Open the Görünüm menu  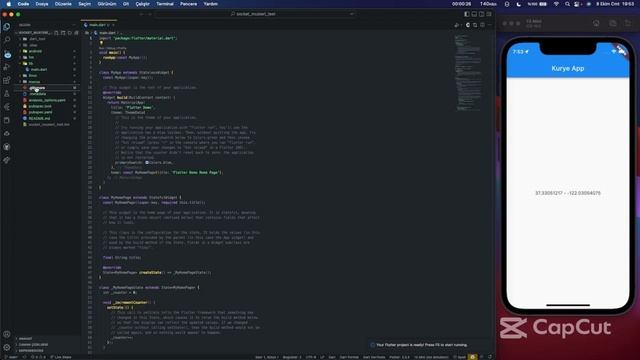click(107, 4)
